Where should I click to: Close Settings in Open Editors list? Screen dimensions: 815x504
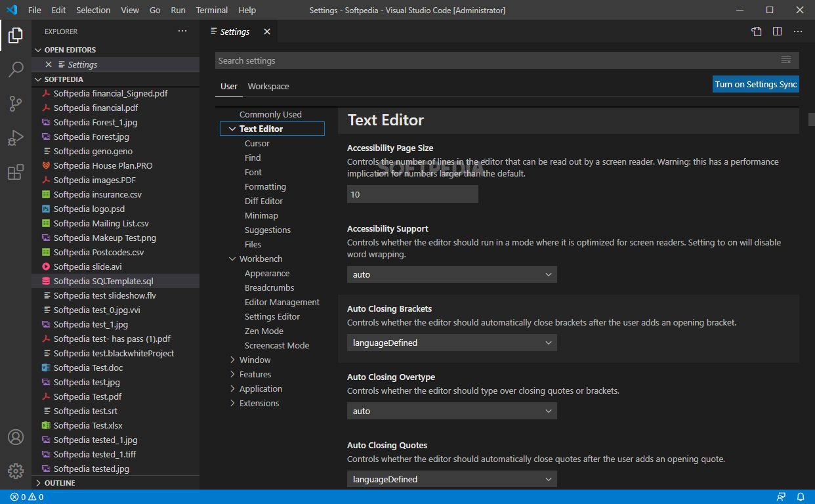coord(49,64)
